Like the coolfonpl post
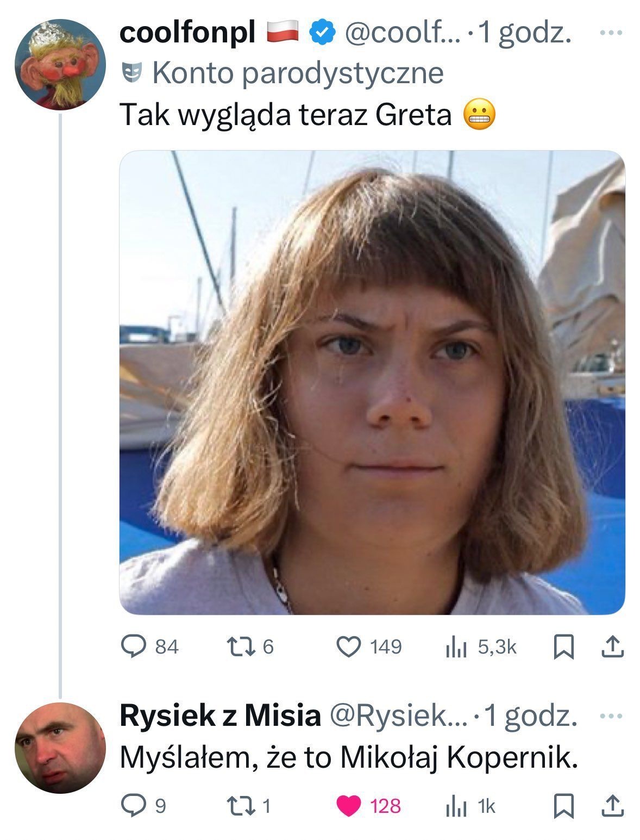Image resolution: width=640 pixels, height=840 pixels. pyautogui.click(x=349, y=646)
